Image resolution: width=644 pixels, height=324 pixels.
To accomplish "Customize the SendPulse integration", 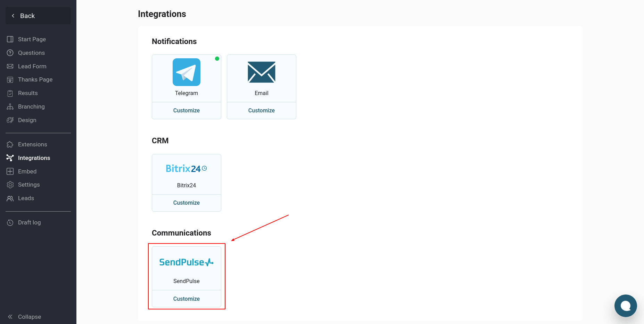I will (x=187, y=299).
